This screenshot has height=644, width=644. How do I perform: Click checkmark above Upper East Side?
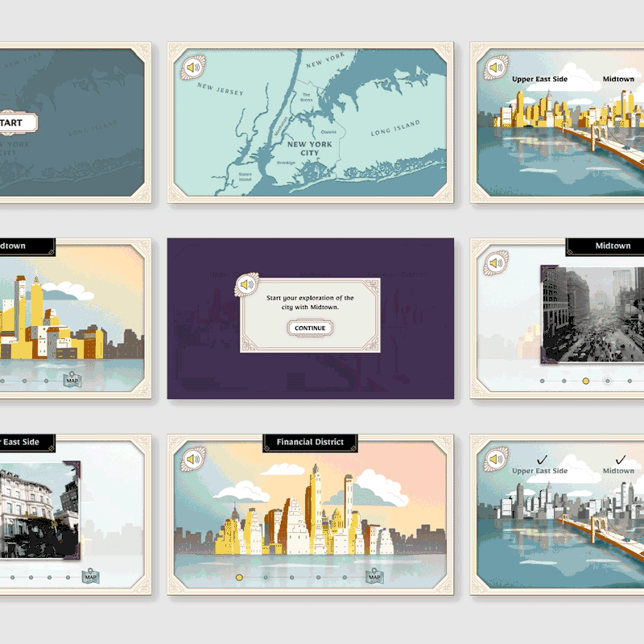tap(542, 460)
